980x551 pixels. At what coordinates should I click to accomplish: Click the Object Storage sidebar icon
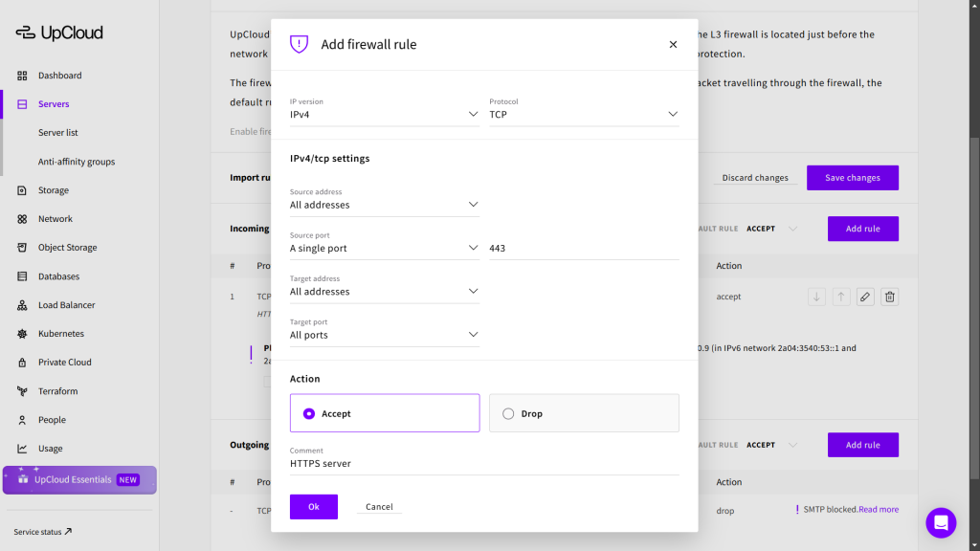(x=22, y=248)
